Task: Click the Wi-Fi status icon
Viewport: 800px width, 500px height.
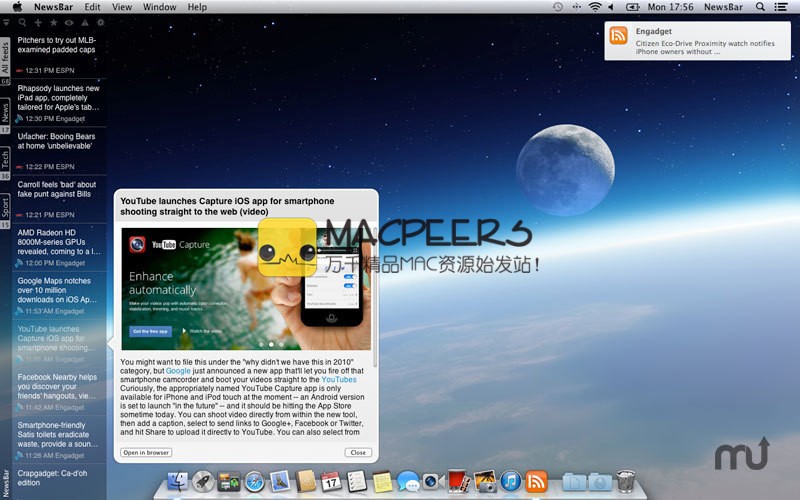Action: (x=594, y=7)
